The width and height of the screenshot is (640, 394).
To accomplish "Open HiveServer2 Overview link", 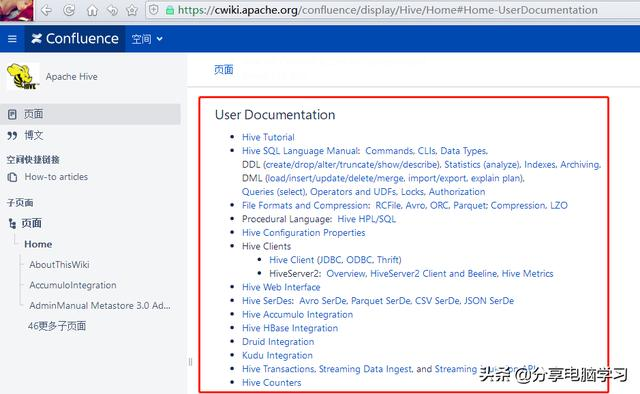I will [346, 274].
